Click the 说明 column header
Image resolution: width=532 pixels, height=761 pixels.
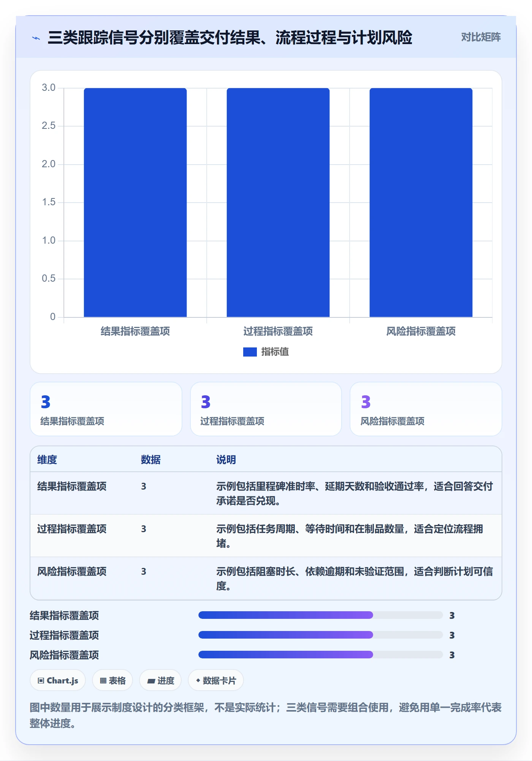(226, 460)
